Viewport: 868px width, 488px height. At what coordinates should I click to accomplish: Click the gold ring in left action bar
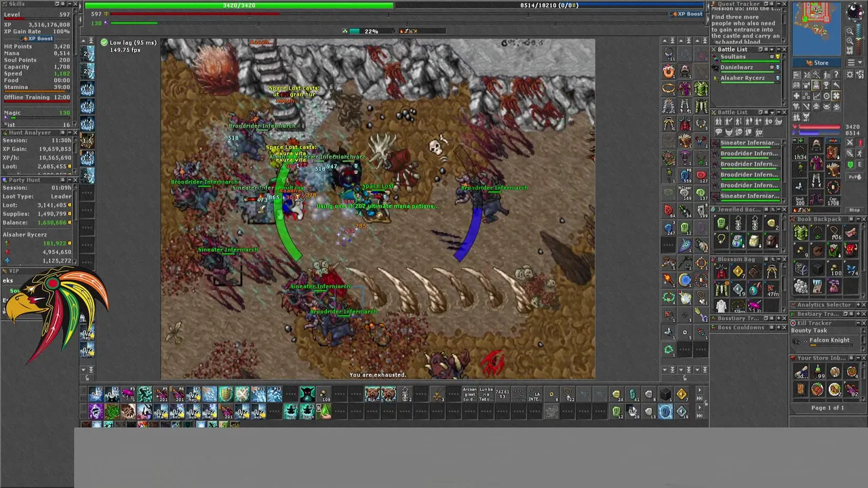pyautogui.click(x=669, y=88)
